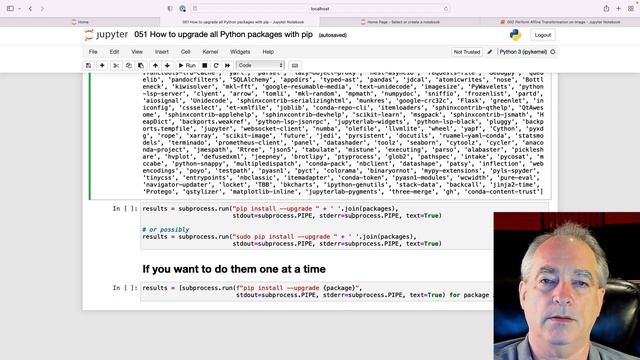The height and width of the screenshot is (360, 640).
Task: Click the '# or possibly' comment line
Action: [166, 229]
